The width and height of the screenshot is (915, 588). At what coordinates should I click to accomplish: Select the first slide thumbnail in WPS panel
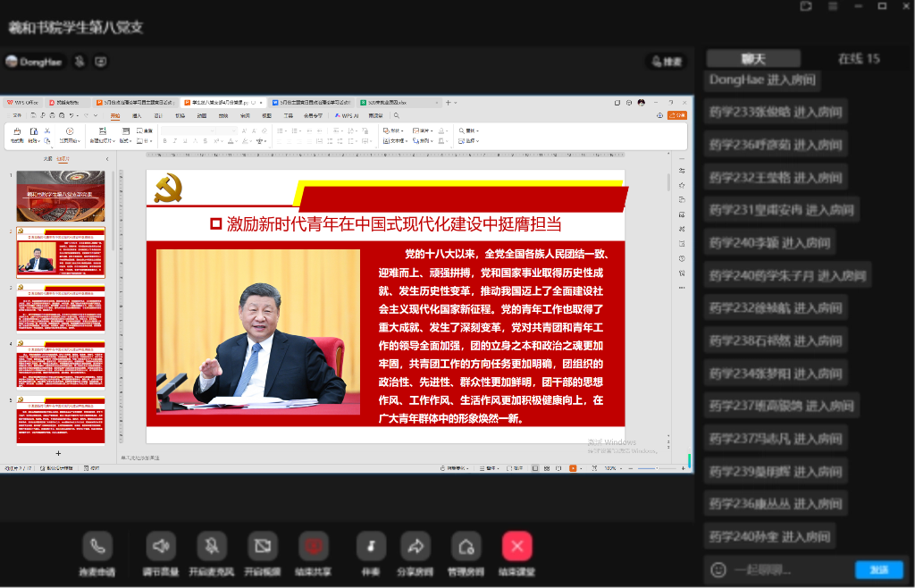click(x=61, y=197)
